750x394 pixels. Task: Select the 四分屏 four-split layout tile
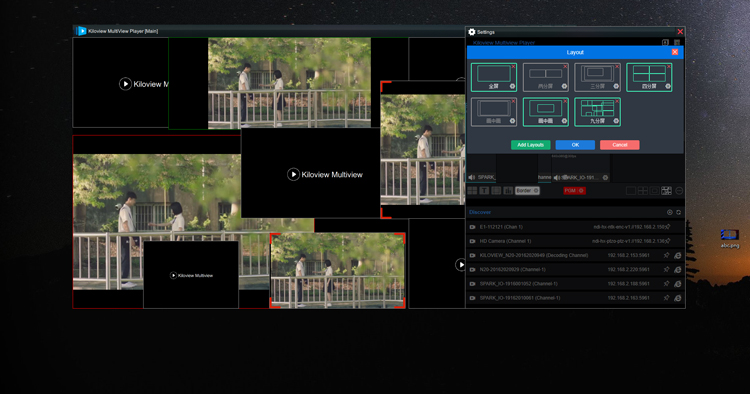point(649,77)
